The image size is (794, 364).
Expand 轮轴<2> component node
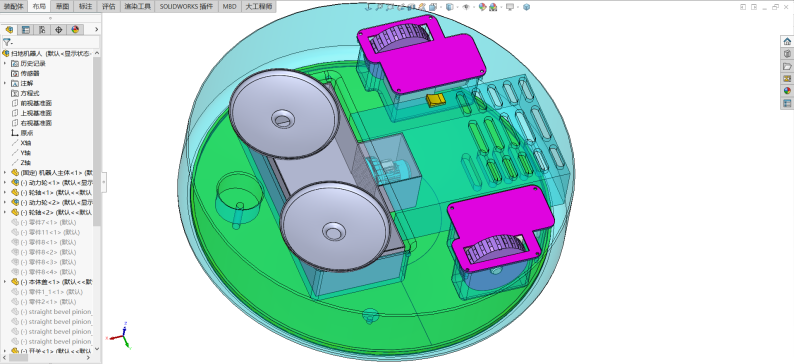[x=5, y=212]
